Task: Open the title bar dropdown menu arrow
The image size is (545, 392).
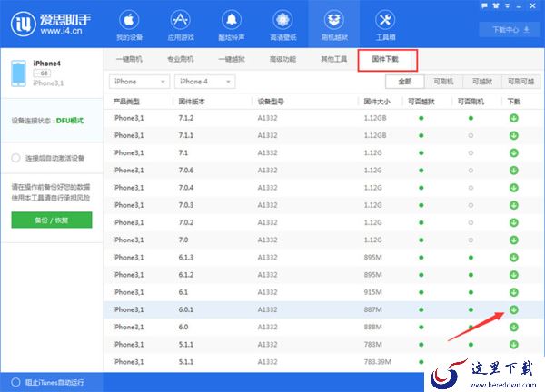Action: (x=508, y=5)
